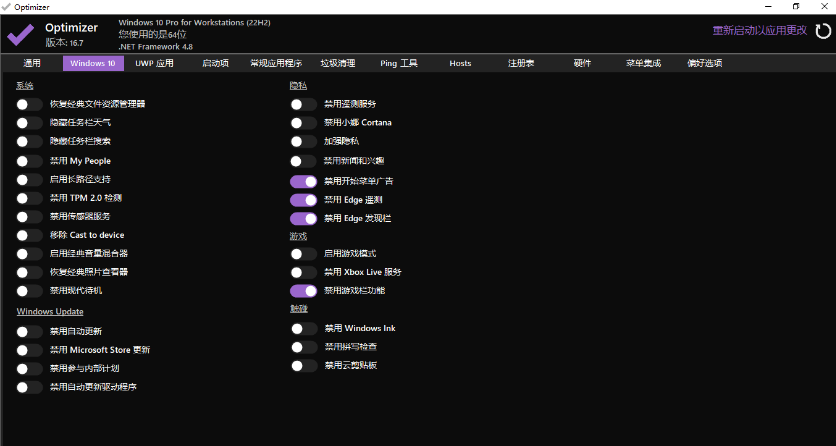This screenshot has height=446, width=836.
Task: Turn off 禁用 Edge 遥测 switch
Action: pos(303,200)
